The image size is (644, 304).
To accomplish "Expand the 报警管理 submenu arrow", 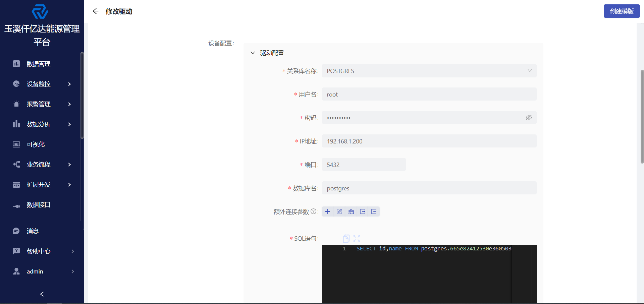I will click(69, 104).
